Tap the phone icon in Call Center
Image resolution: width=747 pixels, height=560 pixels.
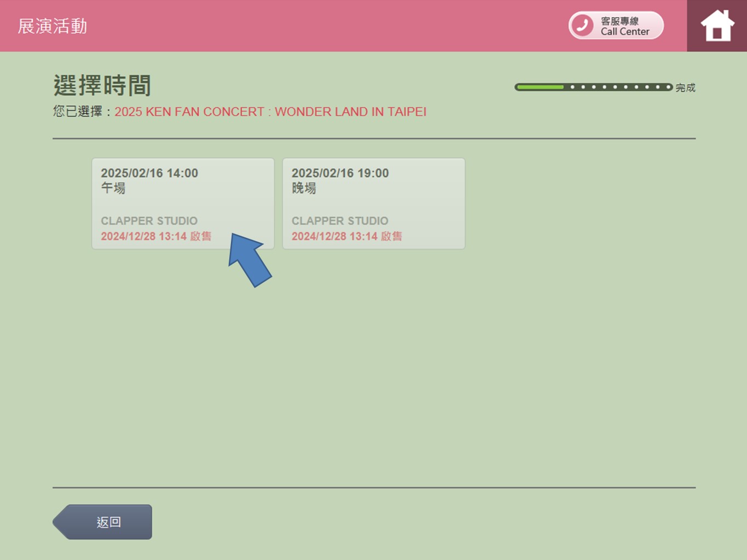tap(582, 26)
